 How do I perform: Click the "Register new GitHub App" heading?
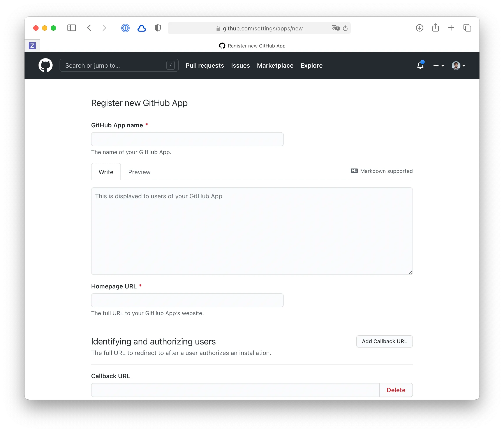(x=139, y=103)
